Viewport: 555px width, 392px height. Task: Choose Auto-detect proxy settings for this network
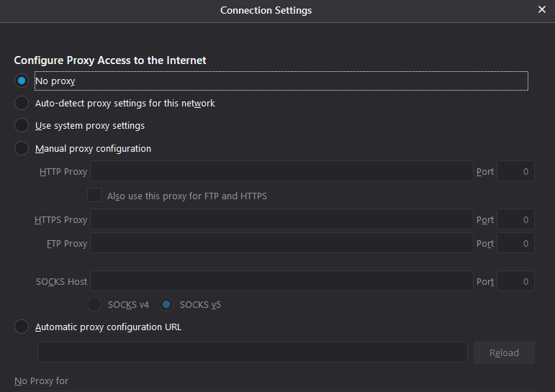[22, 103]
